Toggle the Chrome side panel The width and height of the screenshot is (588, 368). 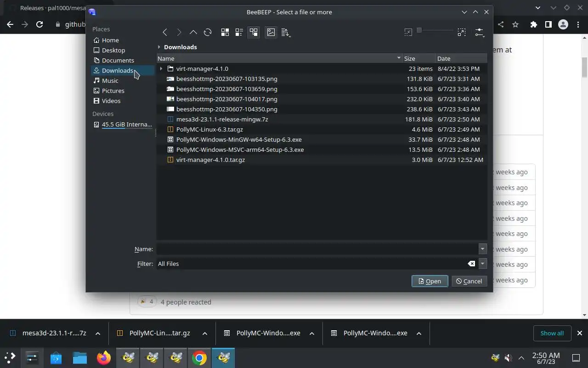coord(548,24)
